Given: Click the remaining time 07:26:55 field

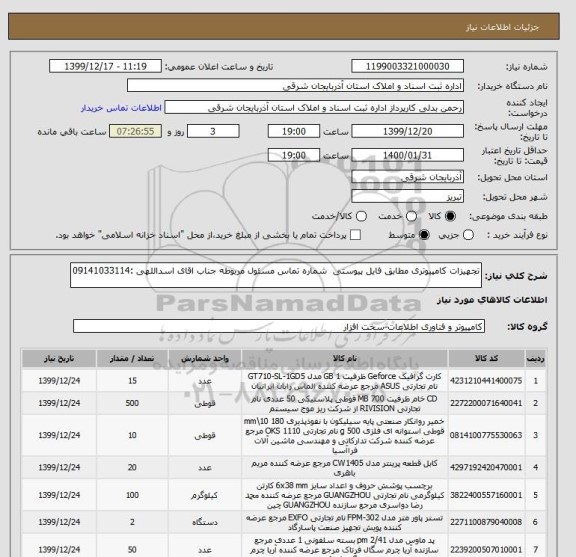Looking at the screenshot, I should pos(135,131).
